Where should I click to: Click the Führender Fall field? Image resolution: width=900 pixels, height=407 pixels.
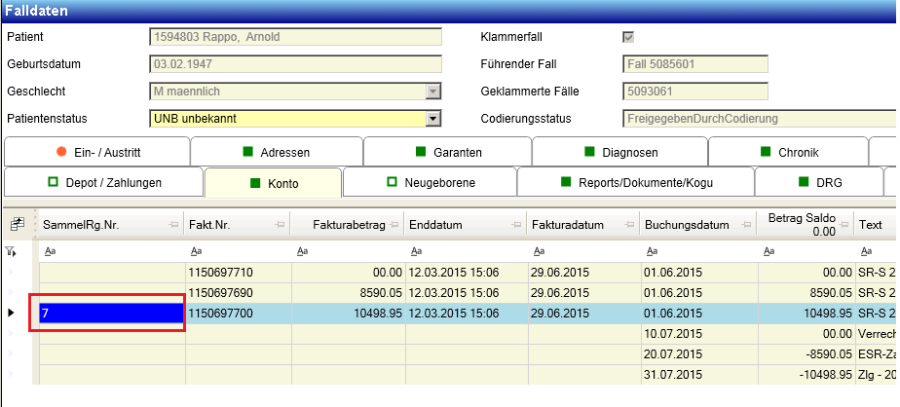[x=694, y=65]
